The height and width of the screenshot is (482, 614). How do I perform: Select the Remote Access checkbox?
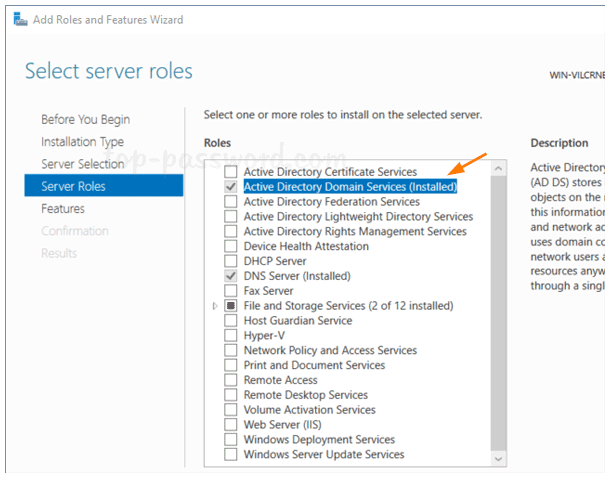(231, 380)
